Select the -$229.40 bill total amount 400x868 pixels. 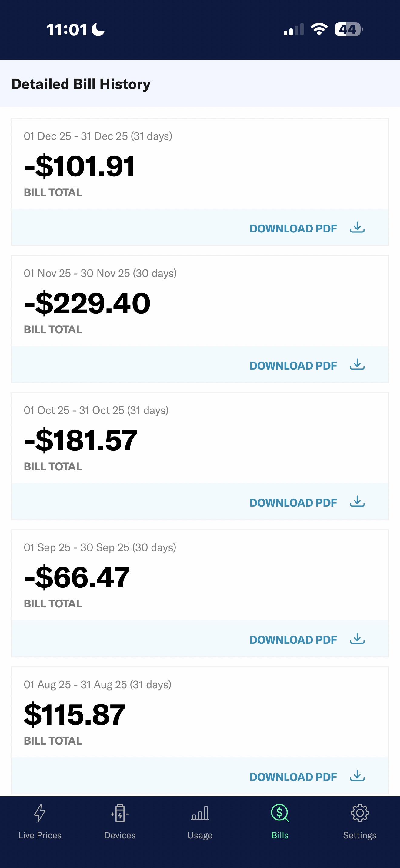(87, 303)
